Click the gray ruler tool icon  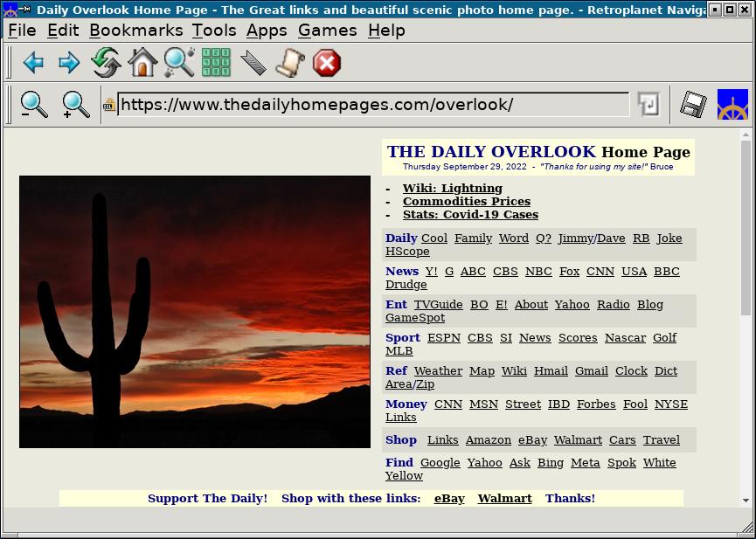point(253,63)
